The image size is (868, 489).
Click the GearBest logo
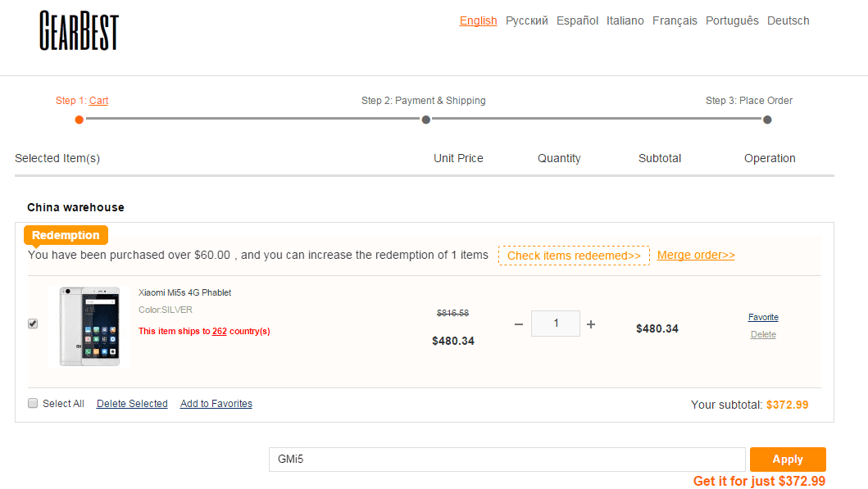(79, 31)
